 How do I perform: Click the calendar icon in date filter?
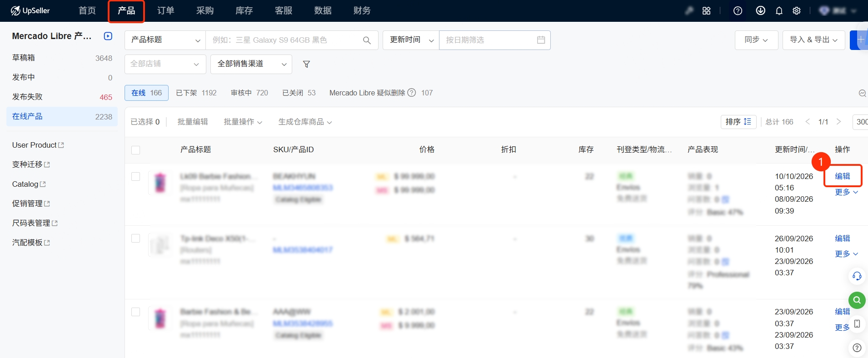[541, 40]
